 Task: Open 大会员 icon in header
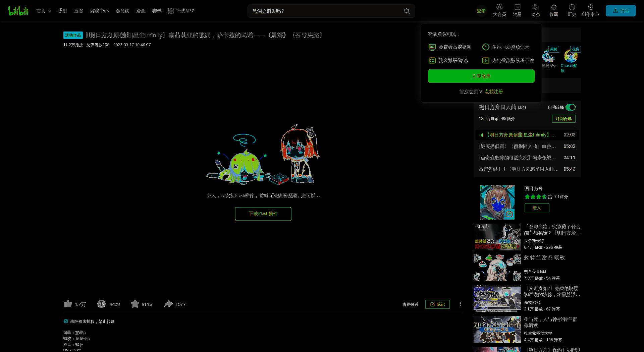click(499, 10)
